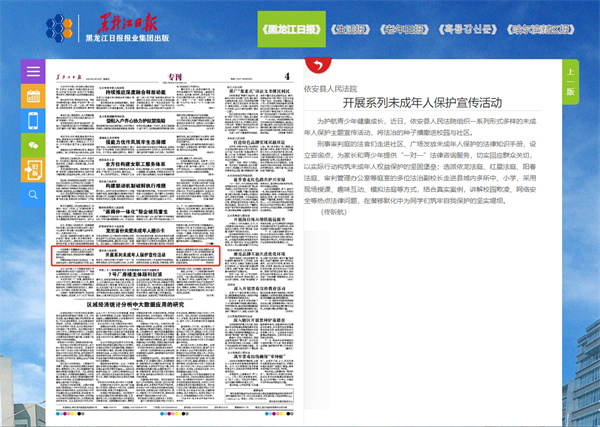Select the Korean 《흑룡강신문》 tab
Image resolution: width=600 pixels, height=427 pixels.
point(468,29)
